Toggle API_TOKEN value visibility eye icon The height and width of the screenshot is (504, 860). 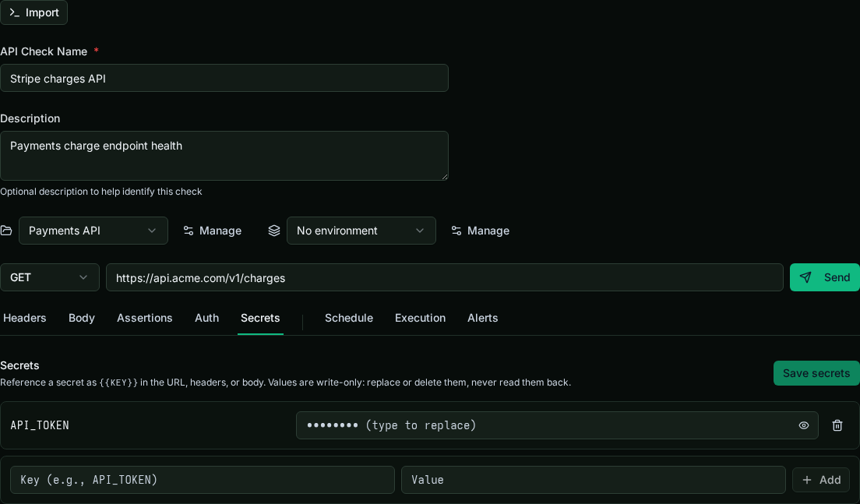pos(803,425)
